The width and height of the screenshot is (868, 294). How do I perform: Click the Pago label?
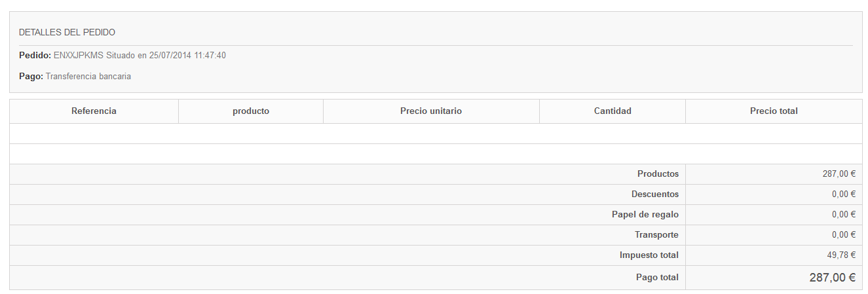pyautogui.click(x=31, y=77)
